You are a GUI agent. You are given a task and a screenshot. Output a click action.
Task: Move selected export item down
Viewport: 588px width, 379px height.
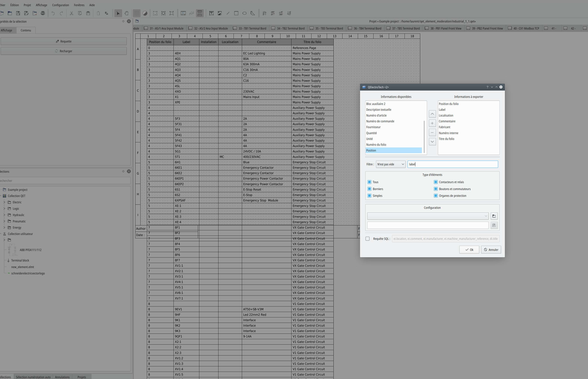click(432, 142)
